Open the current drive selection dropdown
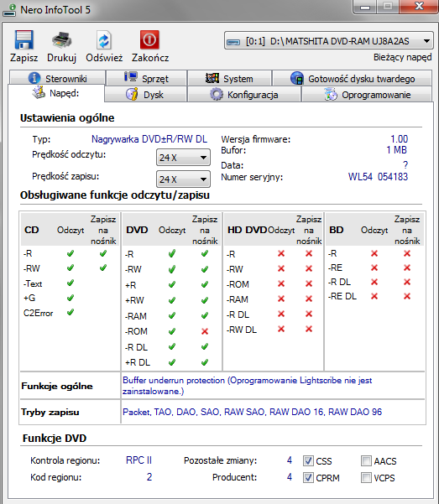This screenshot has width=439, height=504. (x=328, y=41)
